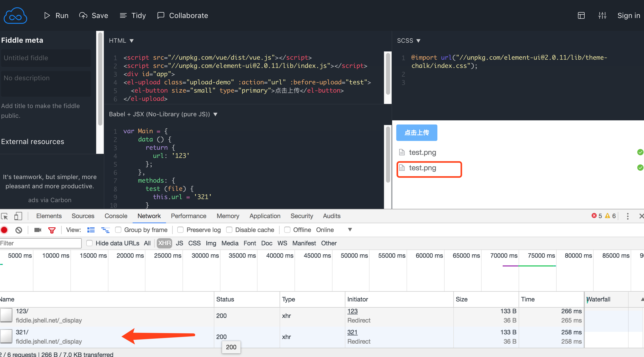Open the settings sliders icon
Image resolution: width=644 pixels, height=357 pixels.
pos(602,15)
